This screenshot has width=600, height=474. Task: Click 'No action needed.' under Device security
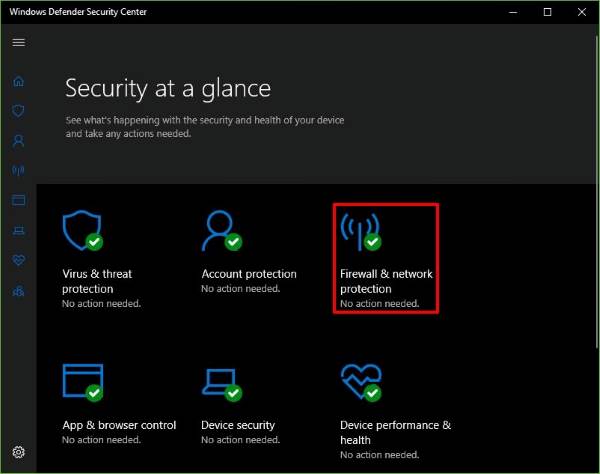[x=241, y=440]
